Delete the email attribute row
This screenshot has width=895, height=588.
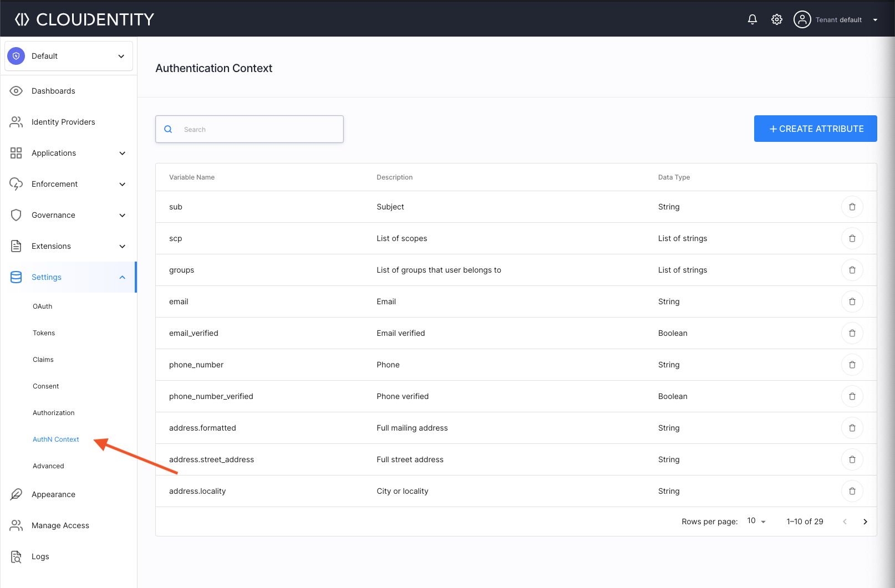pyautogui.click(x=852, y=301)
